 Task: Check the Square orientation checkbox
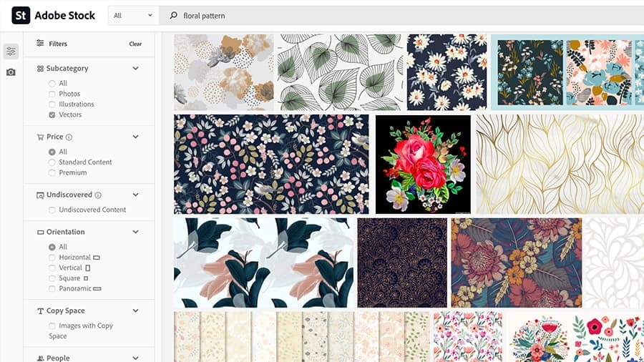52,279
